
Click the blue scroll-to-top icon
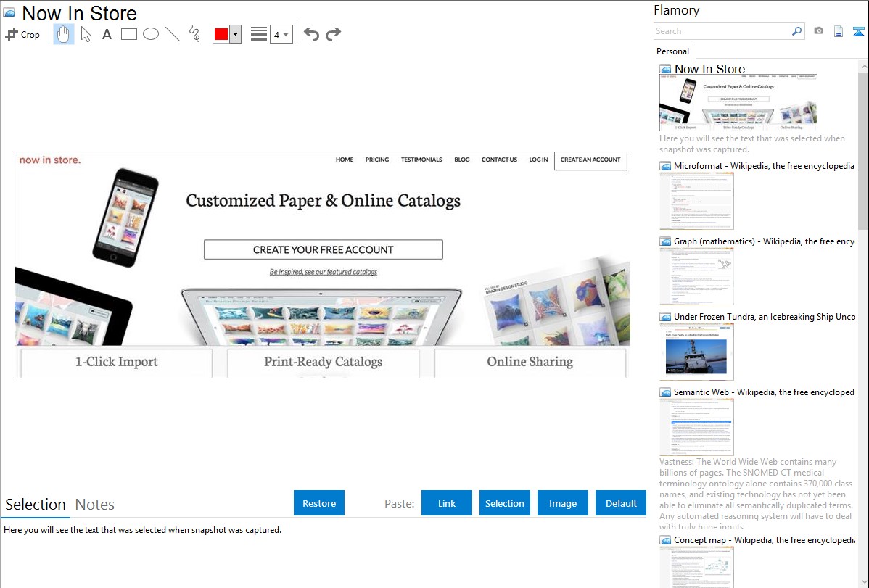pyautogui.click(x=858, y=31)
